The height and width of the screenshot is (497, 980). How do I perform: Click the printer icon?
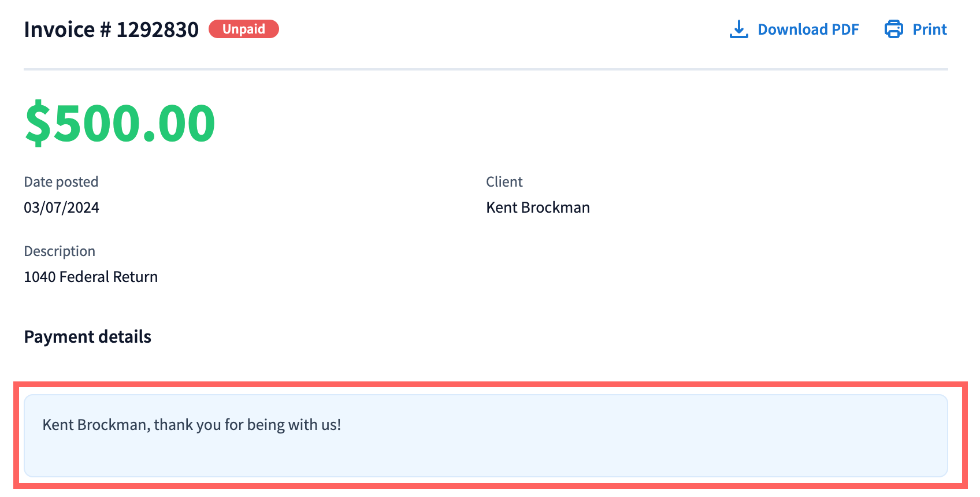pos(893,29)
